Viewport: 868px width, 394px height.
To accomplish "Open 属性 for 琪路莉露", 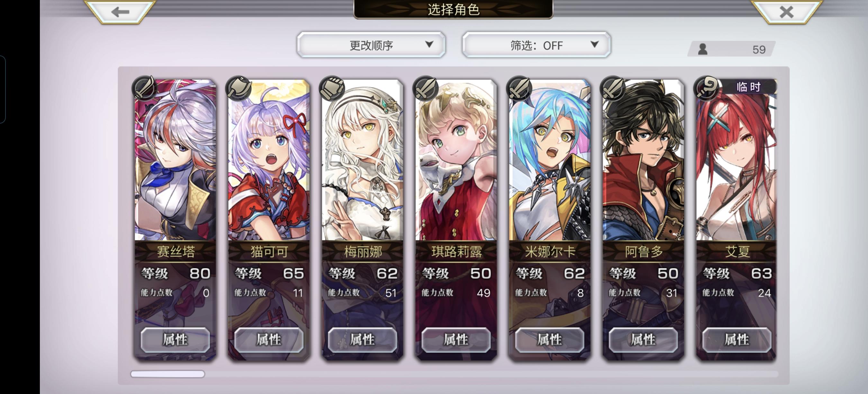I will (456, 340).
